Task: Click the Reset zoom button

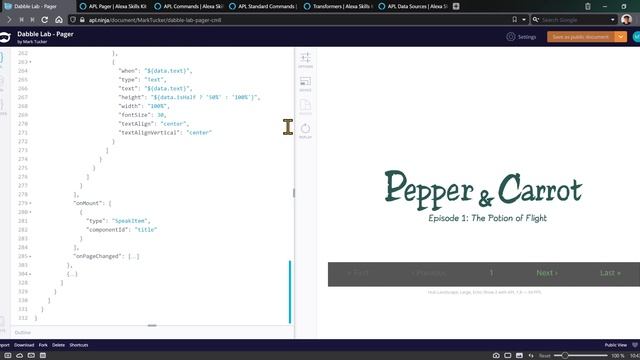Action: click(x=544, y=356)
